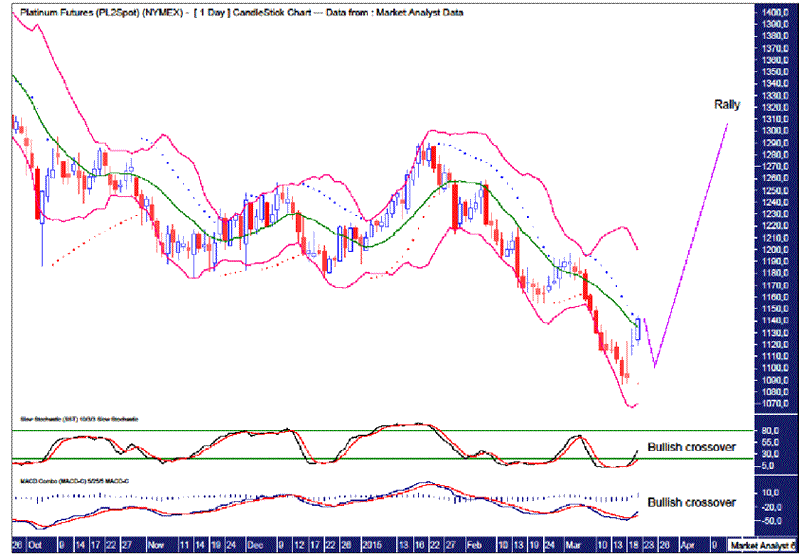This screenshot has height=558, width=800.
Task: Click the 1400.0 price axis label
Action: [x=776, y=12]
